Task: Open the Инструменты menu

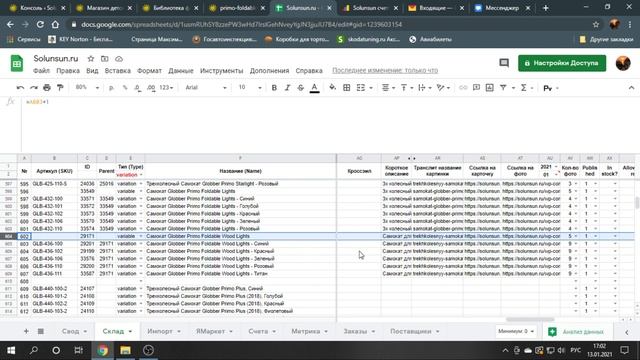Action: 221,71
